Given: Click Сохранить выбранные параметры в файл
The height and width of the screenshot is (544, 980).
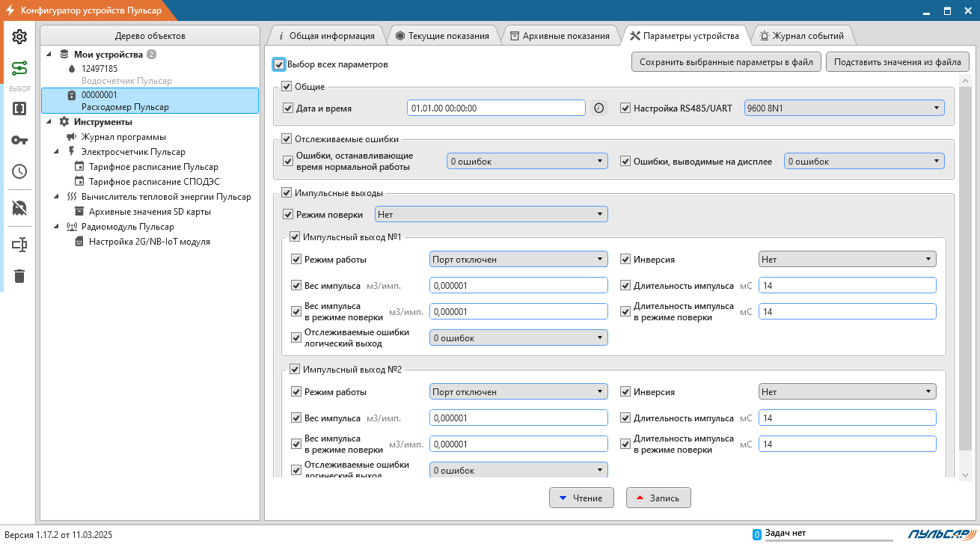Looking at the screenshot, I should pos(727,62).
